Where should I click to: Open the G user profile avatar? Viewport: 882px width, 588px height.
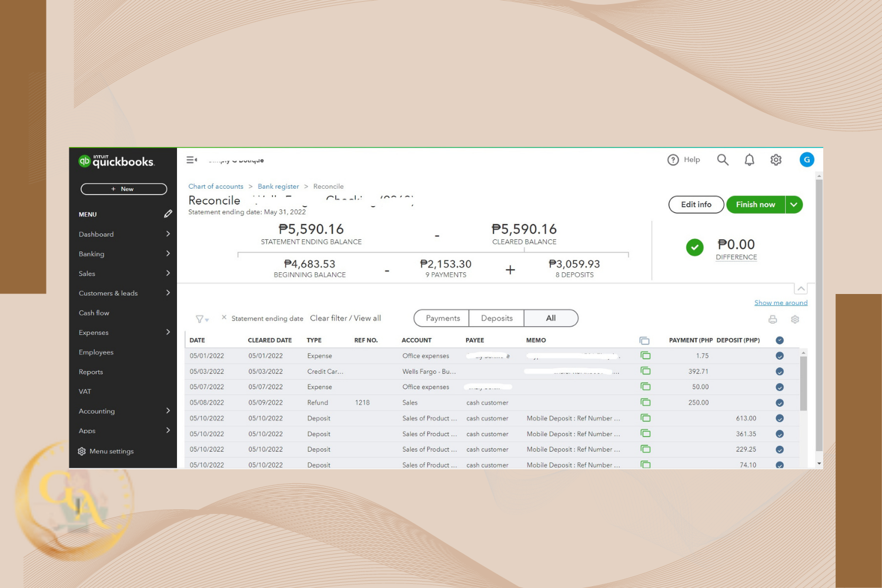[807, 160]
